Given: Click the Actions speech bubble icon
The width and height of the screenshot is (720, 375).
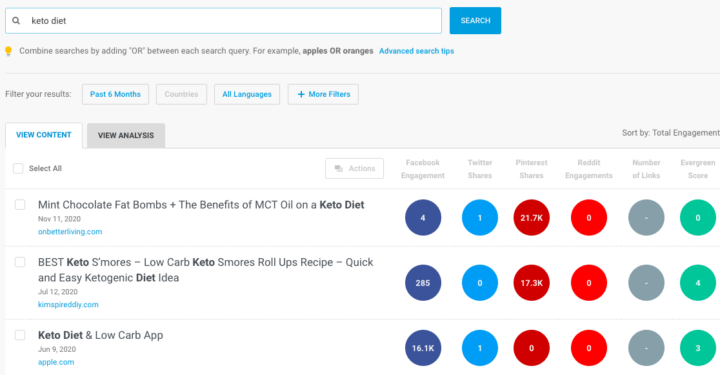Looking at the screenshot, I should [x=339, y=168].
